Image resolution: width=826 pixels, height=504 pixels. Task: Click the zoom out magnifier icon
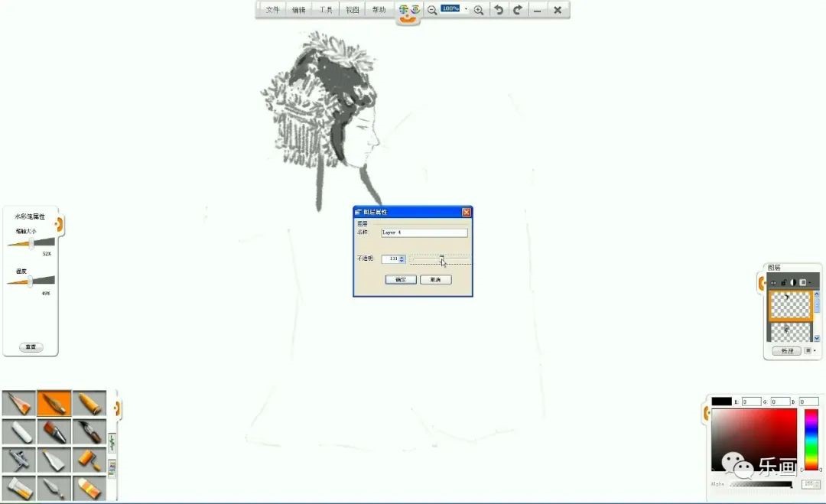[432, 10]
